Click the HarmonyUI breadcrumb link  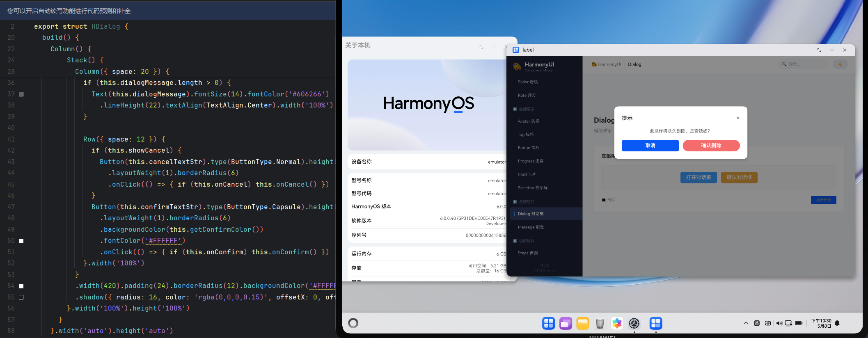click(609, 64)
